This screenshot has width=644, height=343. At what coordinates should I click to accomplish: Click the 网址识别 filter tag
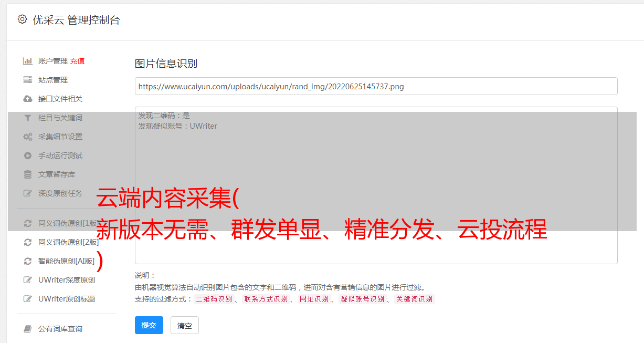tap(314, 299)
